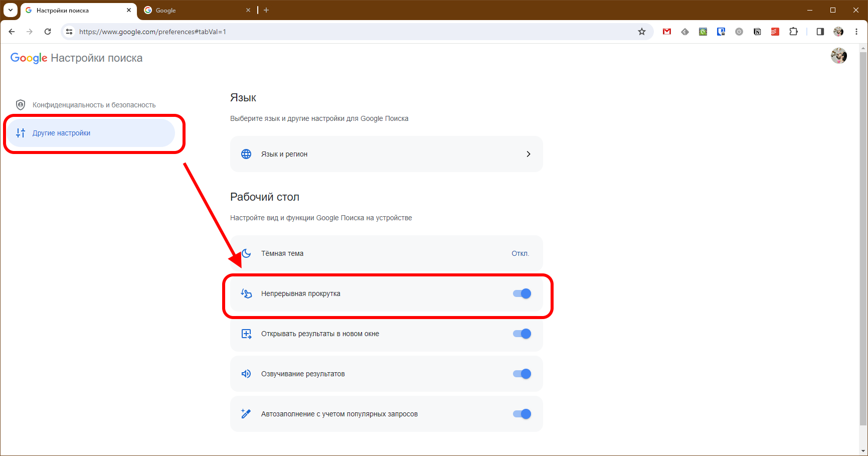Click the Настройки поиска page heading

97,58
